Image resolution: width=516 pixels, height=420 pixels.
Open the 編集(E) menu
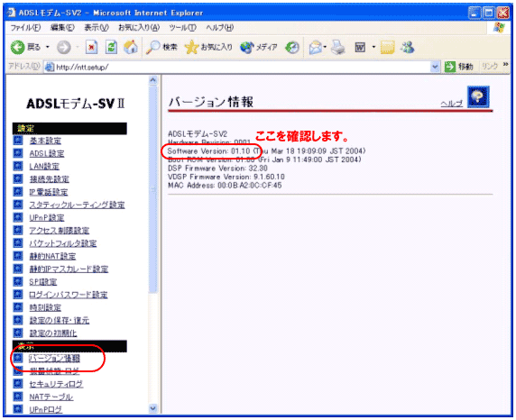(62, 28)
